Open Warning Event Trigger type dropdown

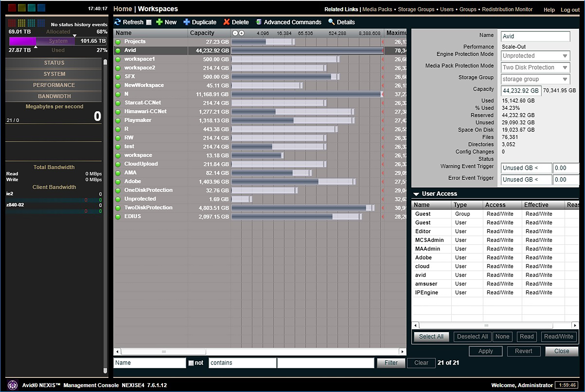pyautogui.click(x=526, y=168)
